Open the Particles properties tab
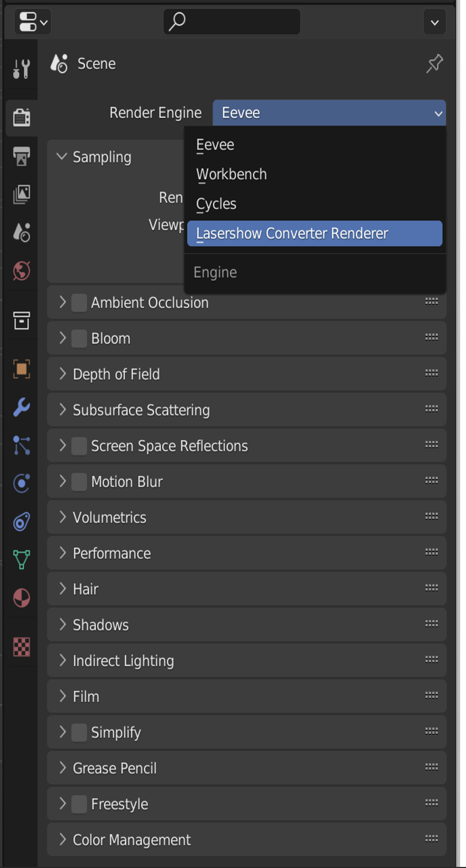 click(x=22, y=446)
